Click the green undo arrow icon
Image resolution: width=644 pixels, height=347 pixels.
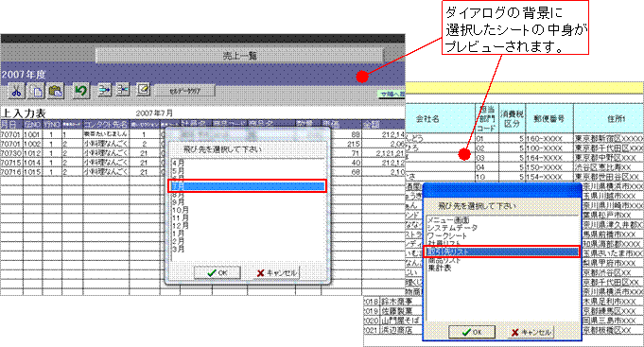click(x=81, y=90)
